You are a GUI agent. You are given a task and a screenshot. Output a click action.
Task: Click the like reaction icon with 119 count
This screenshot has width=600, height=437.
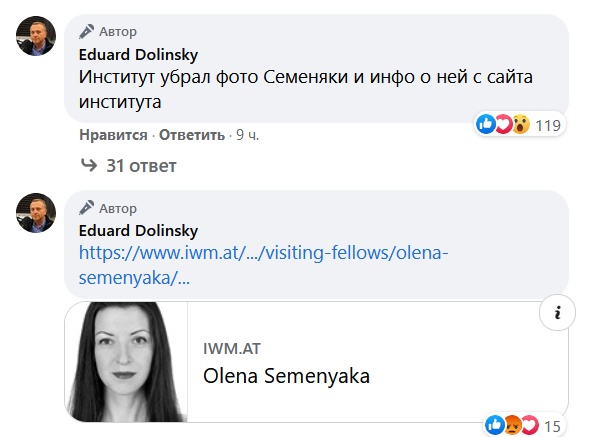(486, 124)
